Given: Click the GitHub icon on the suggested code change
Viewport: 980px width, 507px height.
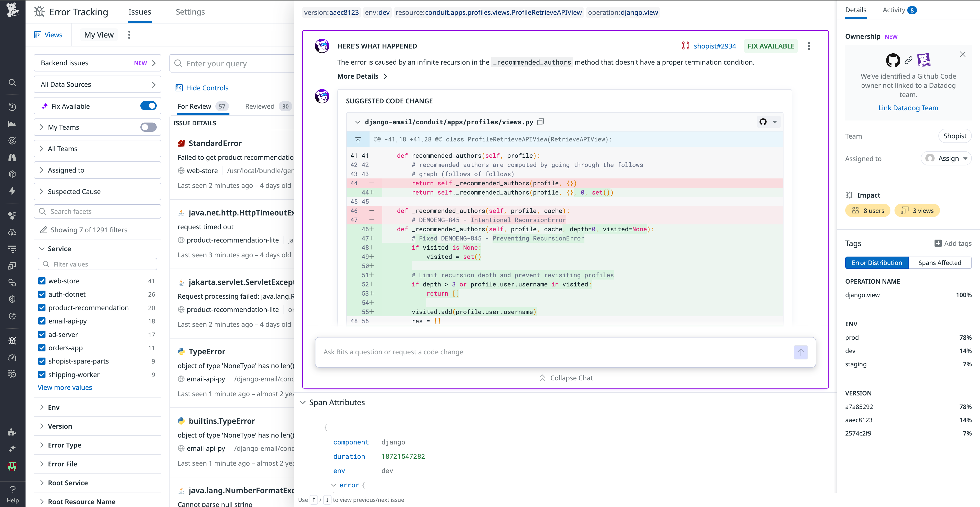Looking at the screenshot, I should (763, 122).
